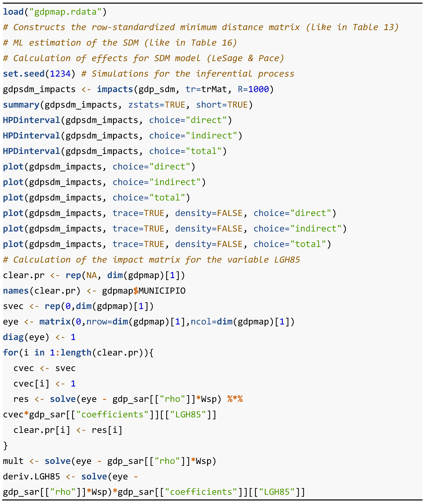Click the names(clear.pr) line
This screenshot has width=426, height=504.
click(x=94, y=291)
